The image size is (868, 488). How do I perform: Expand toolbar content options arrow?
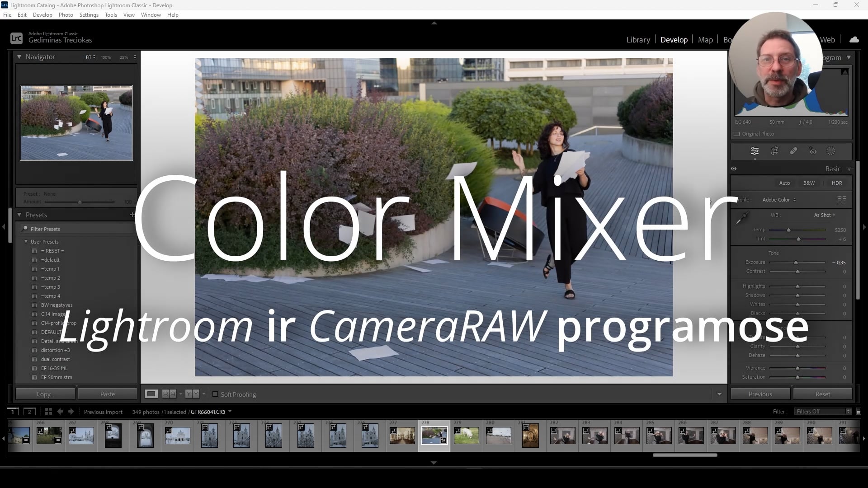pos(719,394)
